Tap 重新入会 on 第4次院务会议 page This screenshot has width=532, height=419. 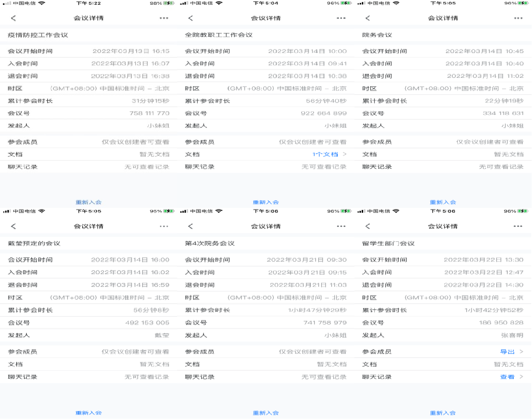[x=266, y=413]
